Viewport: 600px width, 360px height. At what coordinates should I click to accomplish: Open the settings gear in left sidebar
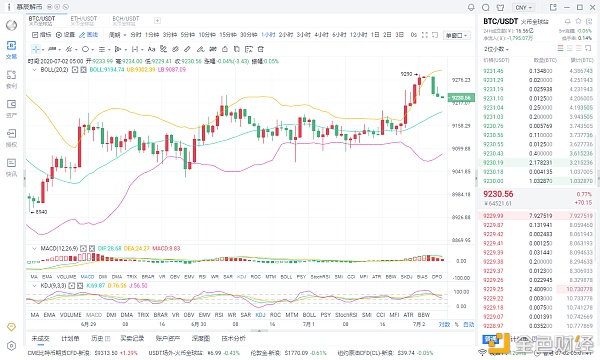[11, 346]
